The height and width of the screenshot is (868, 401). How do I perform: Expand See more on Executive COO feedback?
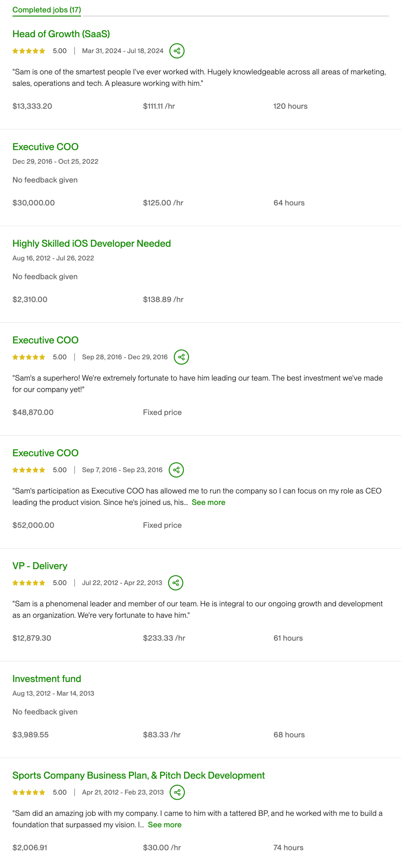pyautogui.click(x=208, y=502)
